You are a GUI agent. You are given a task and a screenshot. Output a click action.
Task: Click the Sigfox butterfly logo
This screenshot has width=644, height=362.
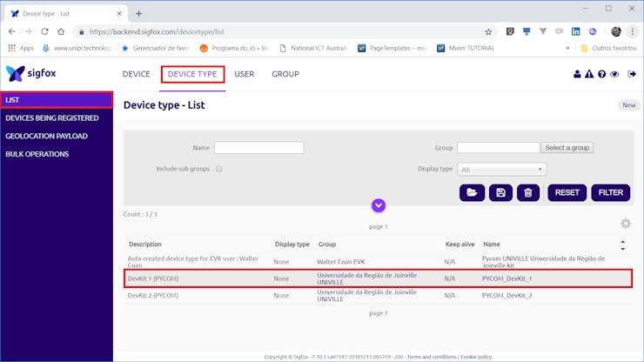click(15, 74)
